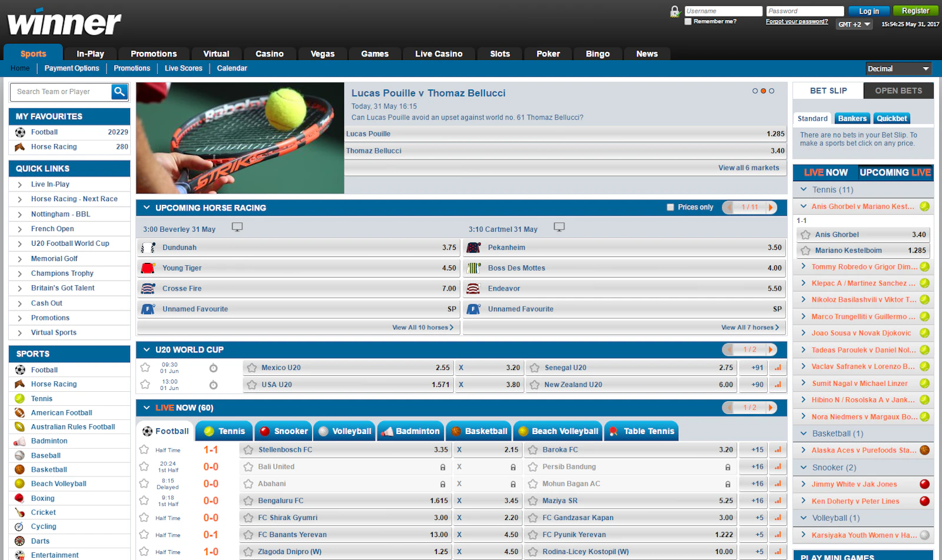The height and width of the screenshot is (560, 942).
Task: Open the Quickbet bet slip mode
Action: 892,118
